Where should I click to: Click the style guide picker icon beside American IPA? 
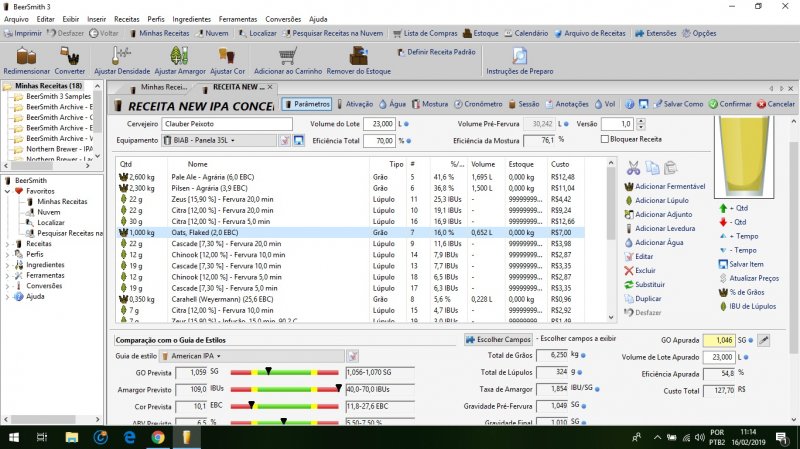tap(353, 356)
